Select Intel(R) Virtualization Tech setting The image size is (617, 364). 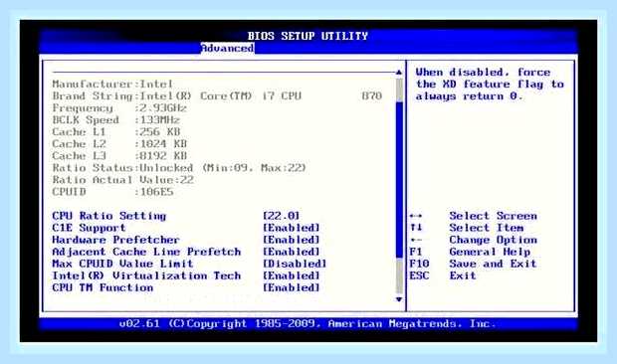146,275
